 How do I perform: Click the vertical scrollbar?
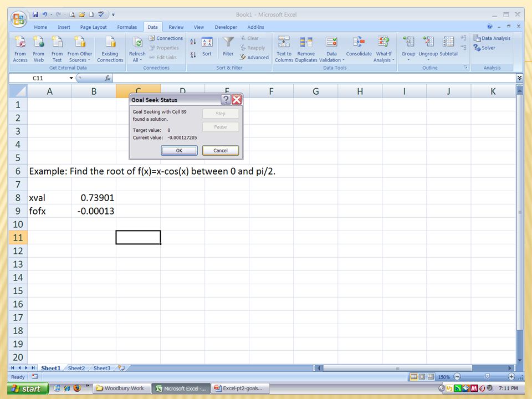519,212
